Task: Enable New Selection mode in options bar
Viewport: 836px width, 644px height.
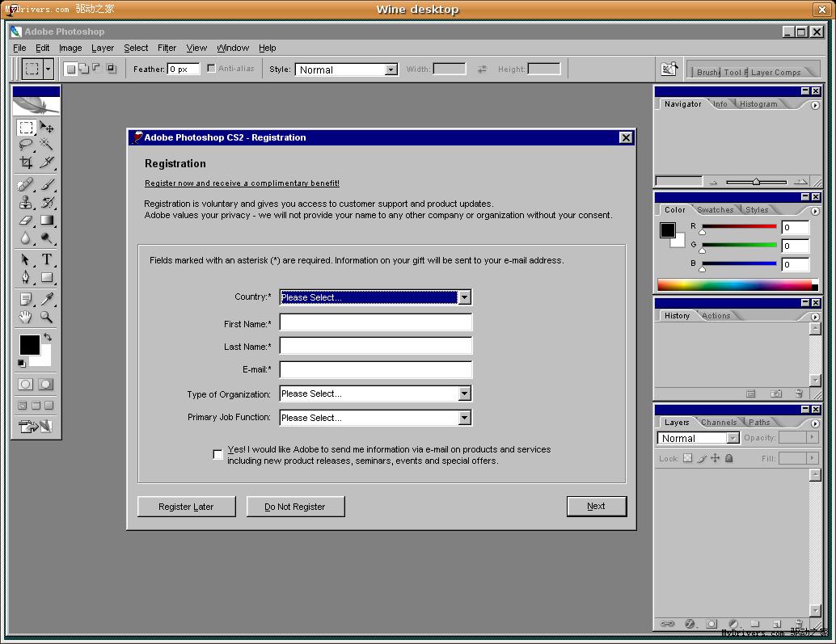Action: point(70,69)
